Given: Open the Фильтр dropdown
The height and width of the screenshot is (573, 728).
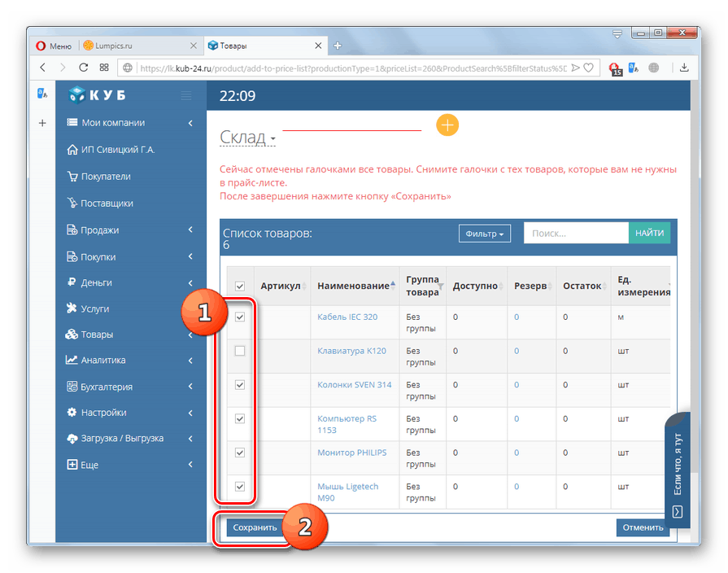Looking at the screenshot, I should (x=485, y=234).
